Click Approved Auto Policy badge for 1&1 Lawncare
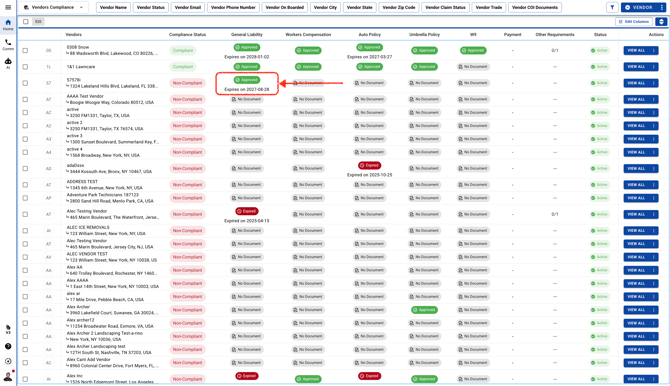 (x=369, y=67)
